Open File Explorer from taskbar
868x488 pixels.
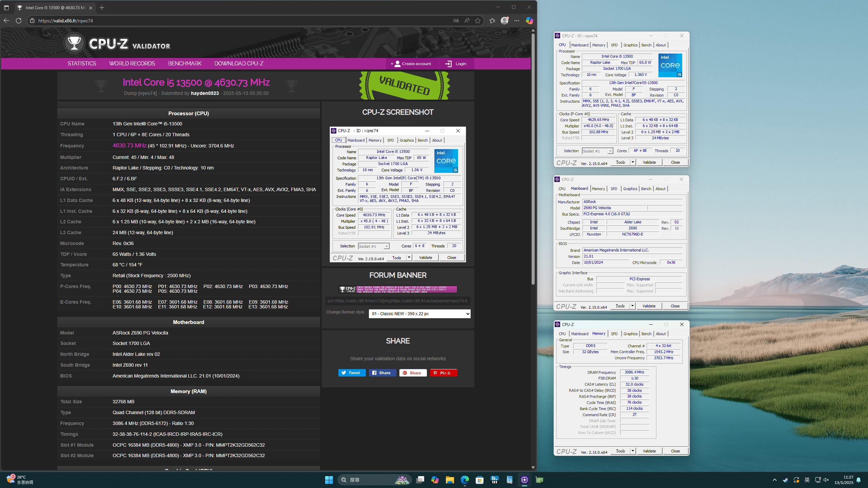(x=450, y=480)
